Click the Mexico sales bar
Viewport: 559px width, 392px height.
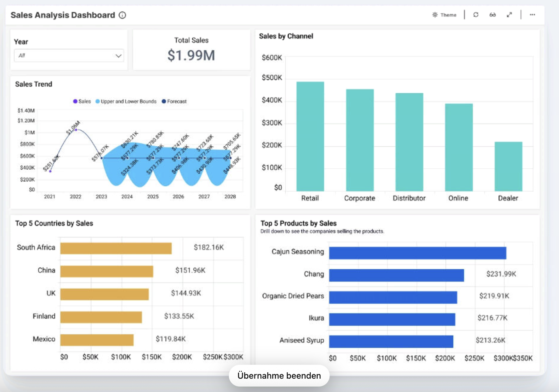(97, 340)
